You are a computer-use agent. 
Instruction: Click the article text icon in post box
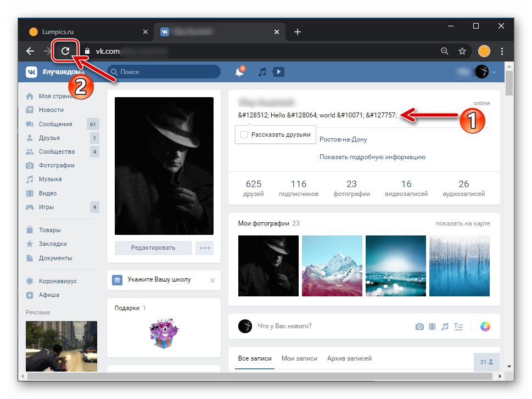[458, 327]
